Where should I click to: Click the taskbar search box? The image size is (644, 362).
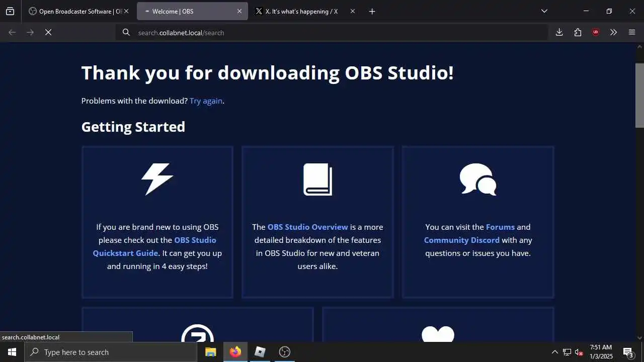[x=111, y=352]
